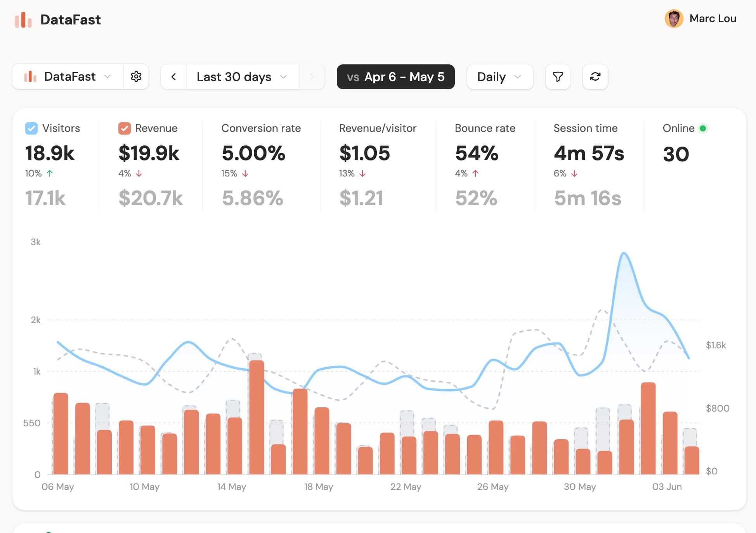Go to the previous period with left chevron
This screenshot has height=533, width=756.
(x=173, y=77)
